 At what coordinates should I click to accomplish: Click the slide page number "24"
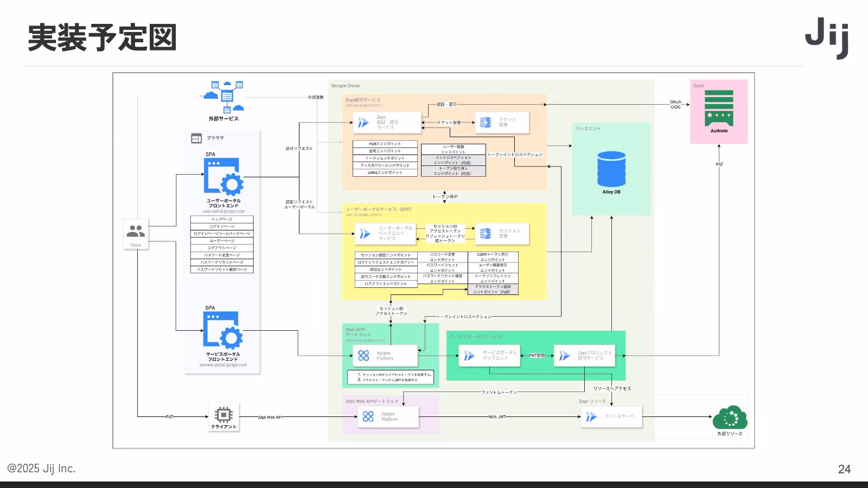(x=845, y=469)
